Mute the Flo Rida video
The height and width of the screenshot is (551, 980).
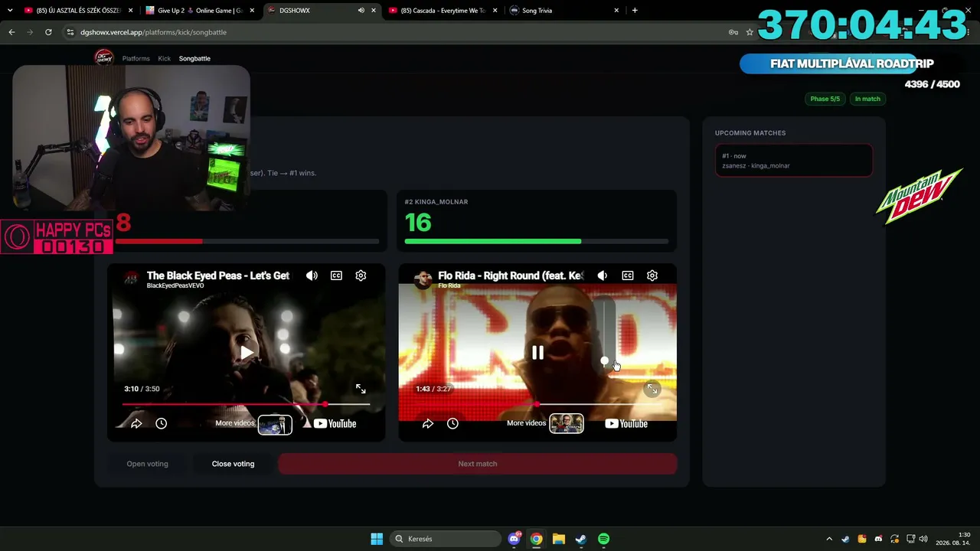pos(603,275)
